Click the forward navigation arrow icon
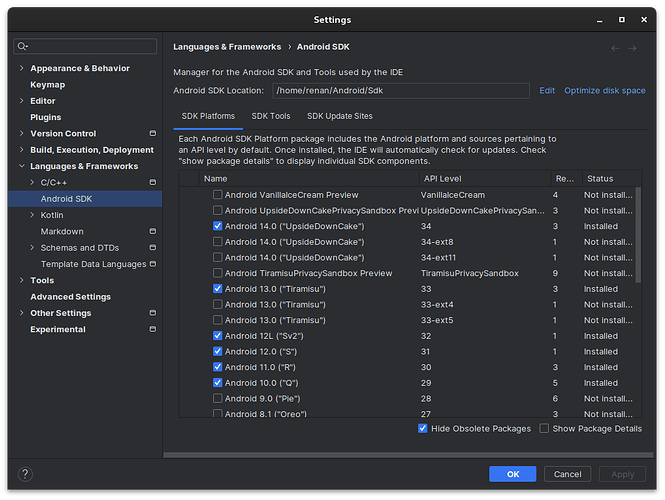The width and height of the screenshot is (665, 500). pyautogui.click(x=632, y=48)
